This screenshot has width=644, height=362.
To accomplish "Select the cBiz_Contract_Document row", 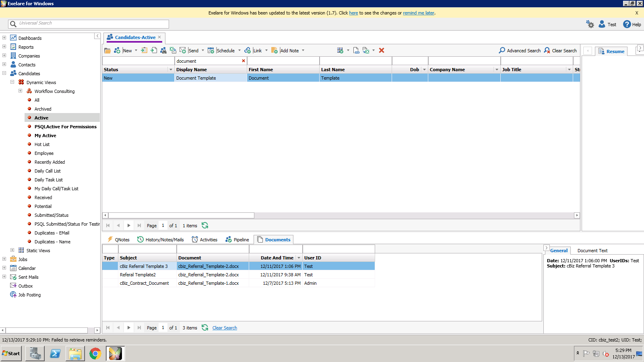I will pos(238,283).
